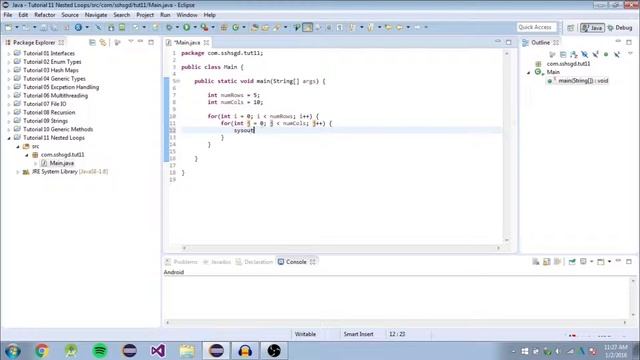Open Audacity headphones icon in taskbar
640x360 pixels.
pyautogui.click(x=245, y=351)
